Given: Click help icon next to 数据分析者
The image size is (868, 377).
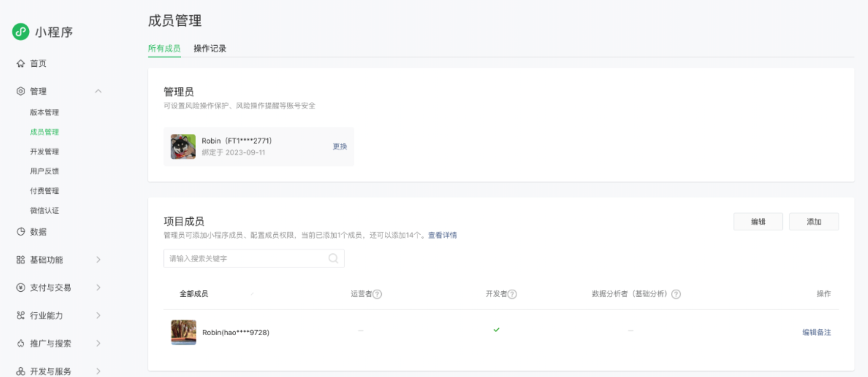Looking at the screenshot, I should [x=676, y=294].
